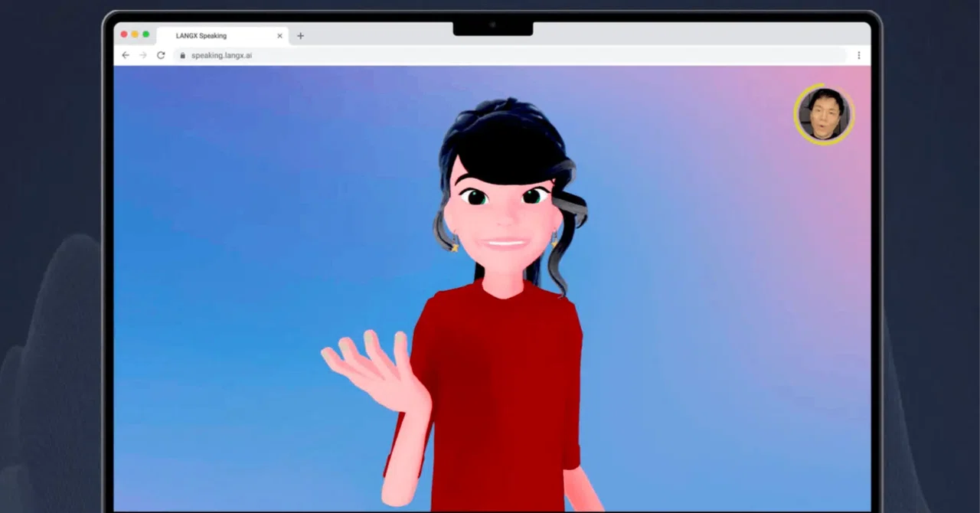Reload the speaking.langx.ai page
Image resolution: width=980 pixels, height=513 pixels.
click(161, 55)
